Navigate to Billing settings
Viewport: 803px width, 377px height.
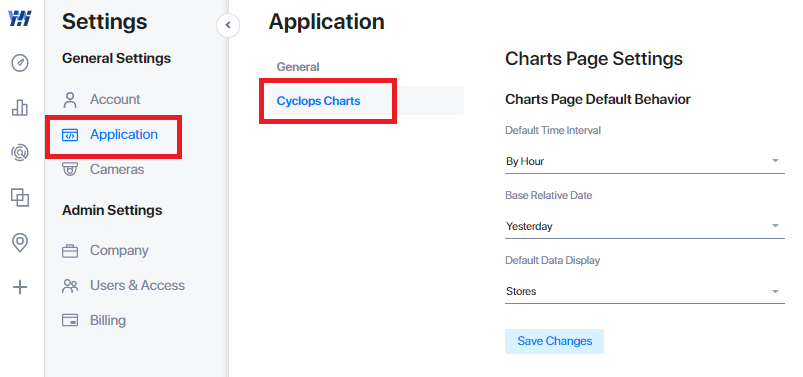point(108,320)
